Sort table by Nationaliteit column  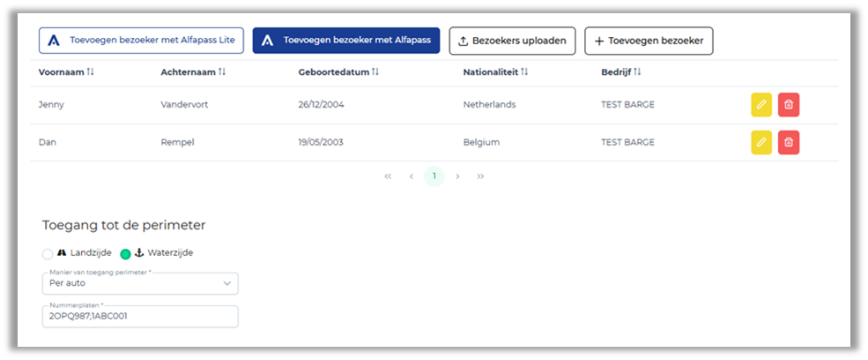(x=524, y=71)
